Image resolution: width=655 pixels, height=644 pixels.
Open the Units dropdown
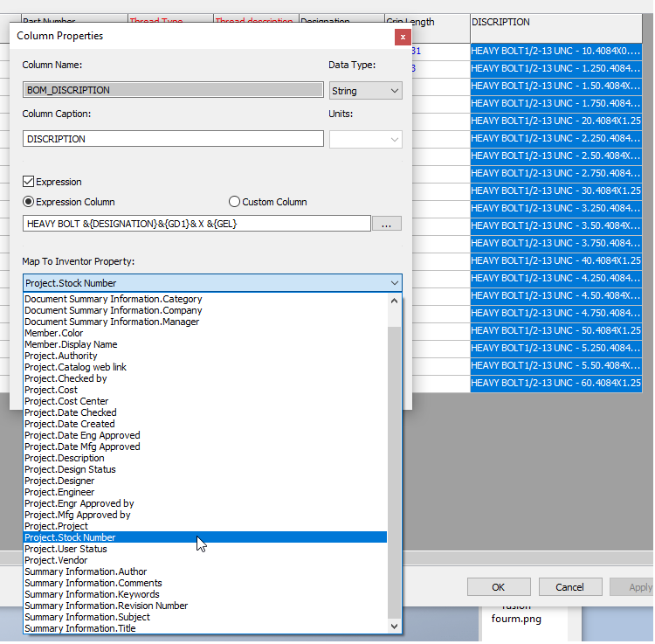pyautogui.click(x=366, y=139)
